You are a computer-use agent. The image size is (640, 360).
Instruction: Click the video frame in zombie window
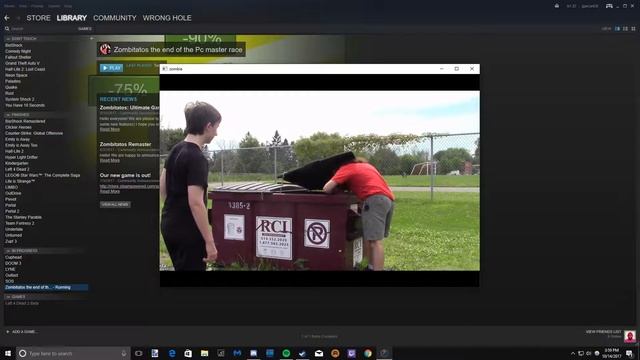click(320, 180)
